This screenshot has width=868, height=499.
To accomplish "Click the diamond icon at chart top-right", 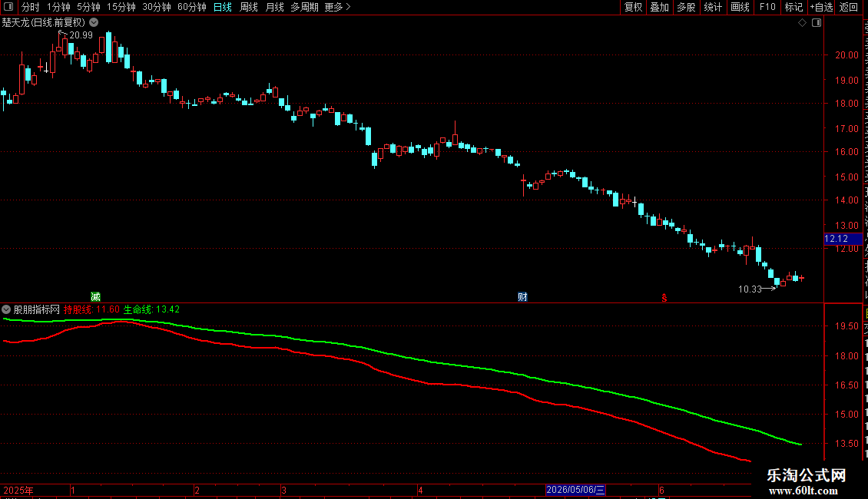I will pos(802,23).
